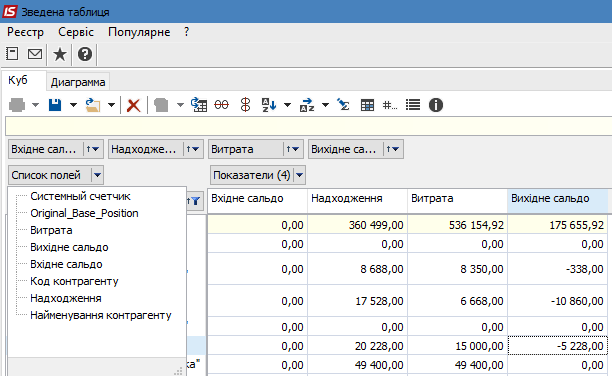Image resolution: width=612 pixels, height=376 pixels.
Task: Click the 536 154,92 total cell
Action: 457,225
